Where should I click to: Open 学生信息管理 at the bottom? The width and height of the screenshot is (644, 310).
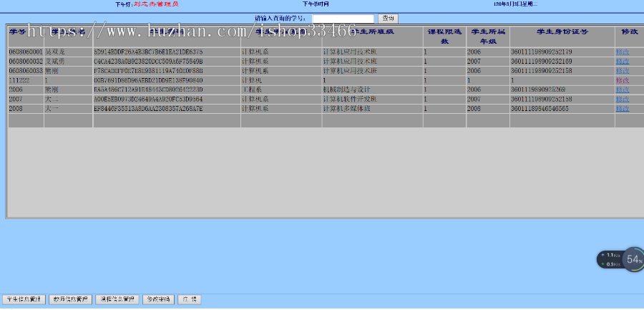pyautogui.click(x=24, y=299)
